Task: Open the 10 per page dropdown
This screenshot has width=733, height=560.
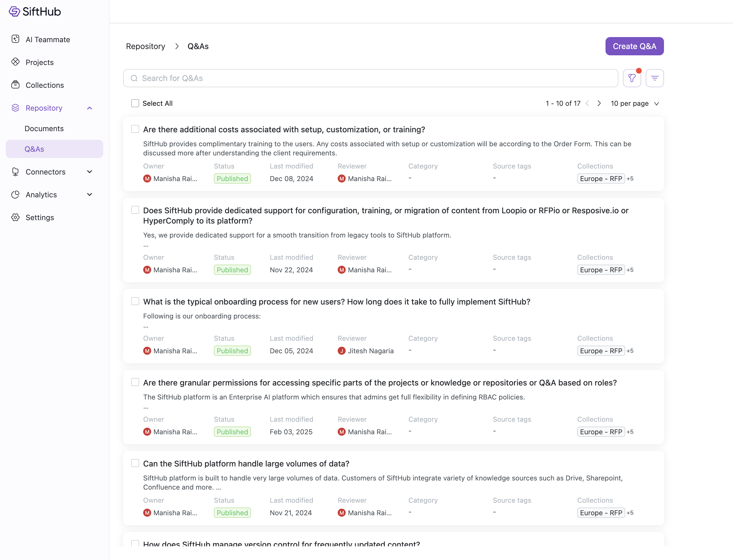Action: tap(635, 103)
